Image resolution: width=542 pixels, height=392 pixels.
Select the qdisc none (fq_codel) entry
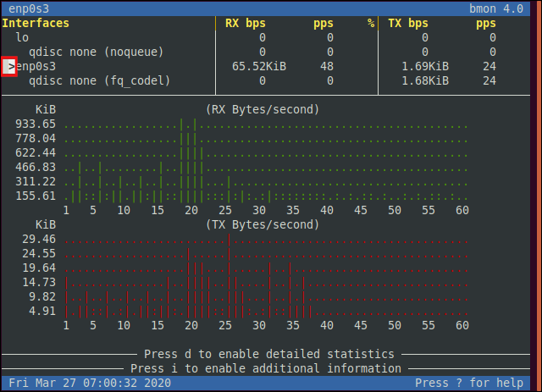point(99,81)
